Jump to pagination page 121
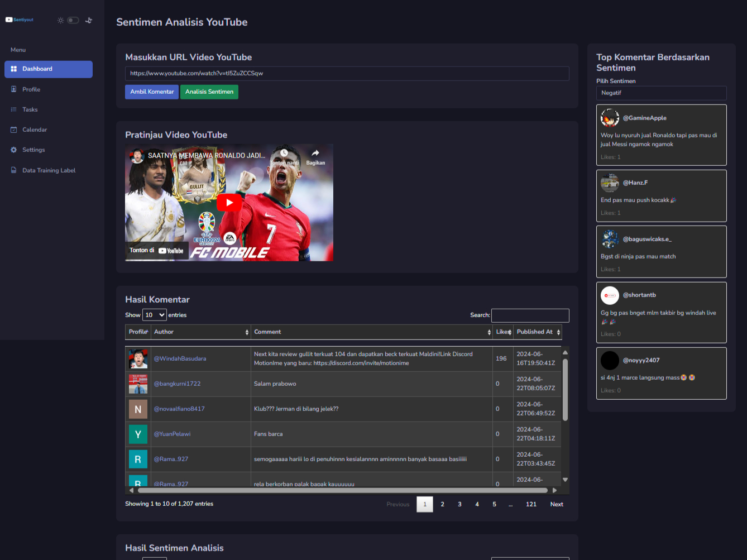Screen dimensions: 747x560 531,504
